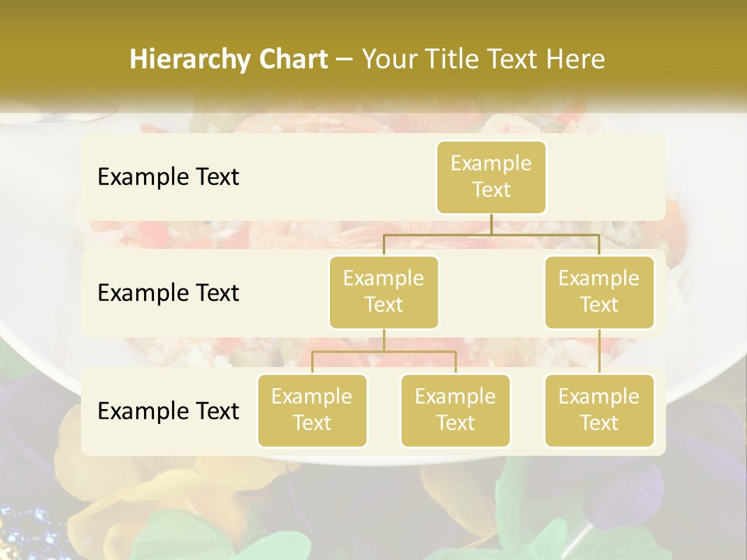Click the Your Title Text Here placeholder
747x560 pixels.
[x=483, y=59]
